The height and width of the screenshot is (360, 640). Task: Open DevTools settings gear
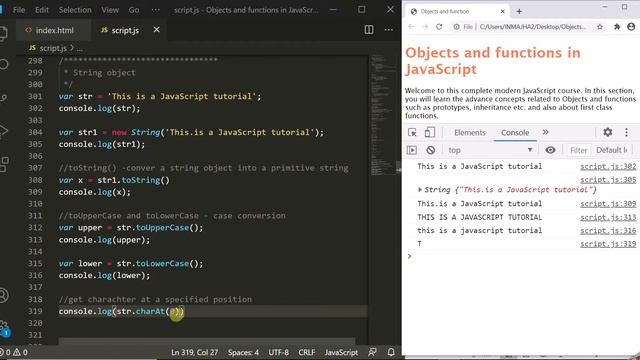click(607, 132)
